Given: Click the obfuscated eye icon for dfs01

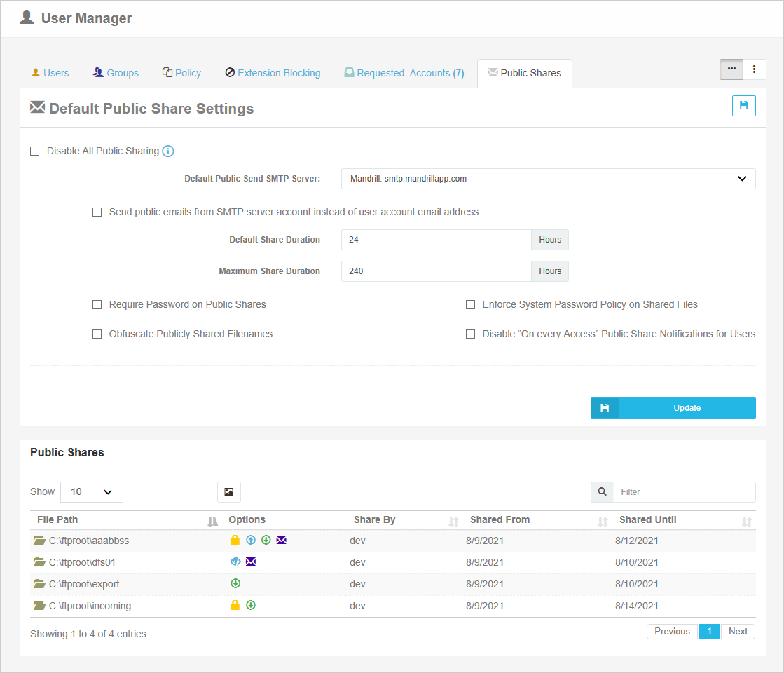Looking at the screenshot, I should (235, 562).
